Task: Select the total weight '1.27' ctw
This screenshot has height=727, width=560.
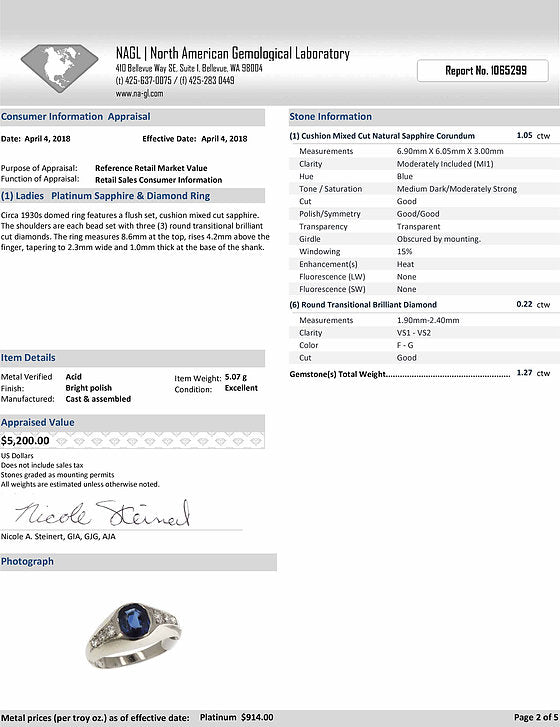Action: pos(524,373)
